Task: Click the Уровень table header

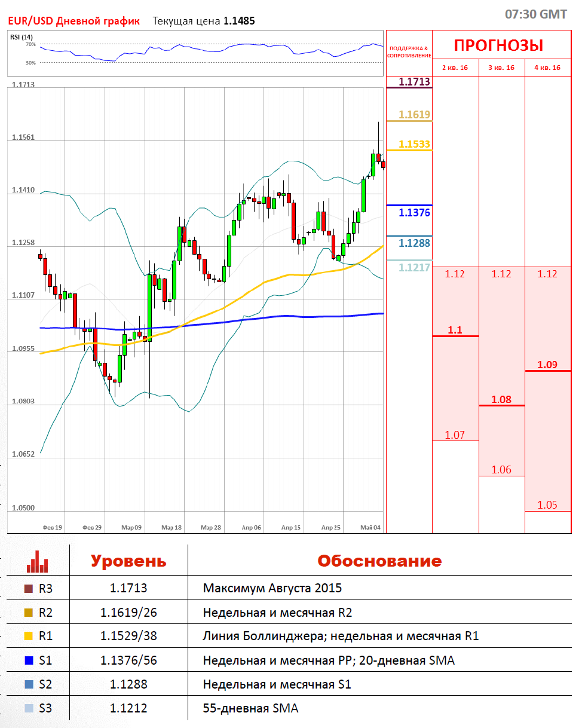Action: pos(128,561)
